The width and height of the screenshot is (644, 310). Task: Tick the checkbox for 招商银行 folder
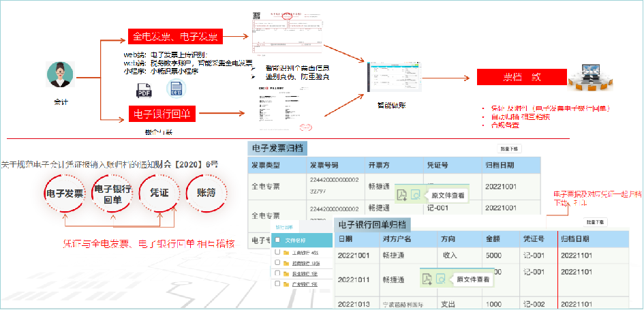click(277, 263)
